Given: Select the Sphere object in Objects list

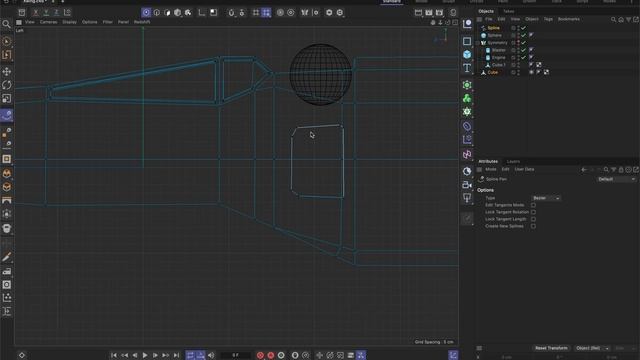Looking at the screenshot, I should point(494,35).
